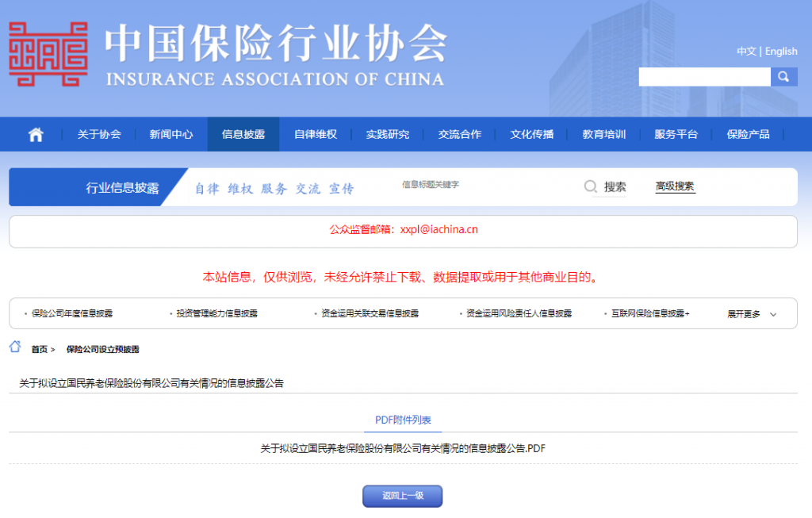
Task: Open the 国民养老保险 announcement PDF attachment
Action: pyautogui.click(x=403, y=448)
